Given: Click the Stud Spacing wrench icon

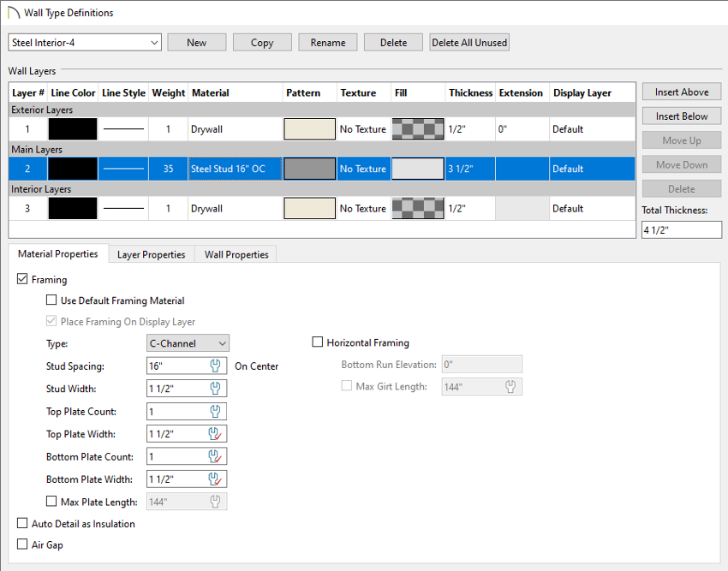Looking at the screenshot, I should point(215,366).
